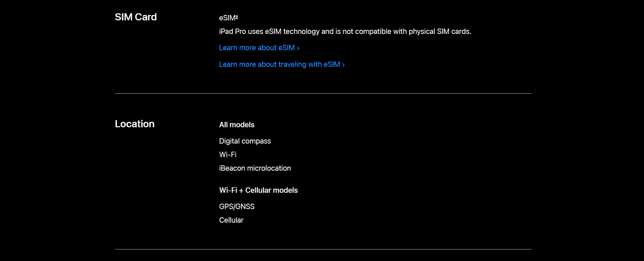This screenshot has height=261, width=644.
Task: Open the 'Learn more about eSIM' link
Action: point(259,48)
